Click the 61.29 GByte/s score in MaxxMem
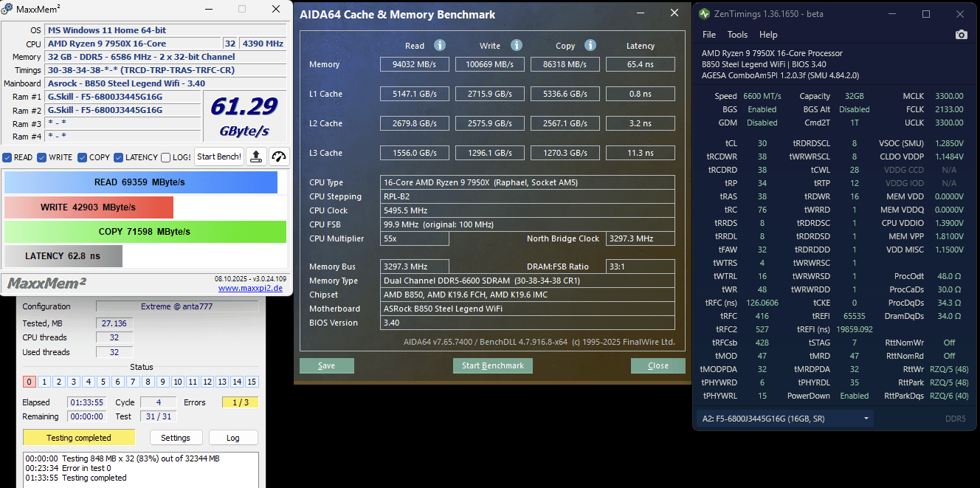 244,116
